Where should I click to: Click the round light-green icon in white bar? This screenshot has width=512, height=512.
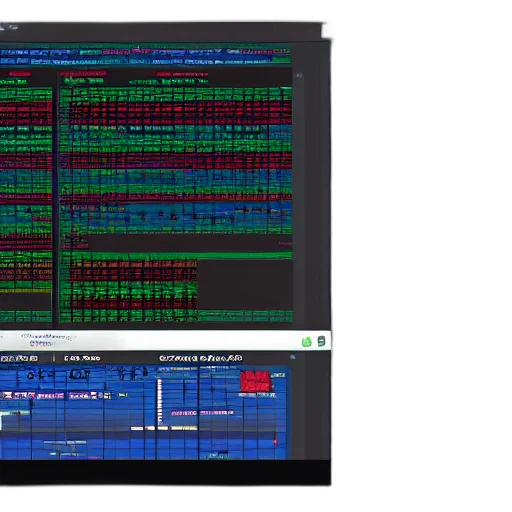click(306, 342)
